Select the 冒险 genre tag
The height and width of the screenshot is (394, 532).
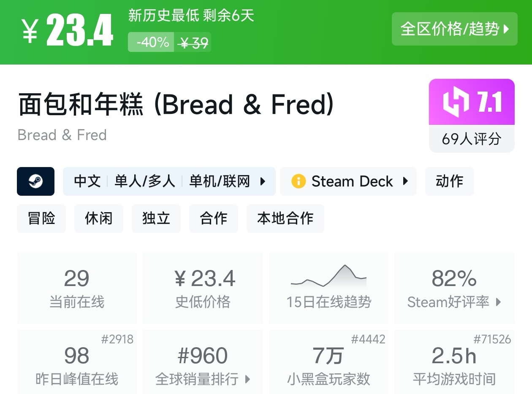pyautogui.click(x=41, y=219)
